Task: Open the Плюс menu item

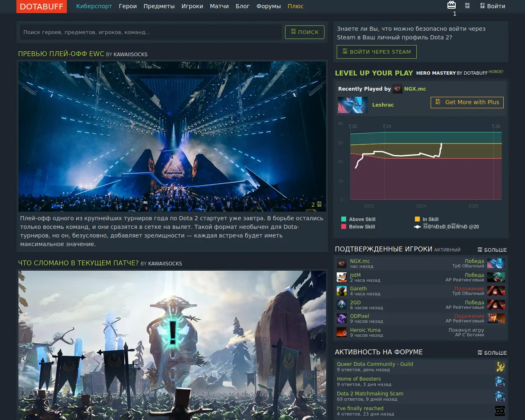Action: [x=295, y=6]
